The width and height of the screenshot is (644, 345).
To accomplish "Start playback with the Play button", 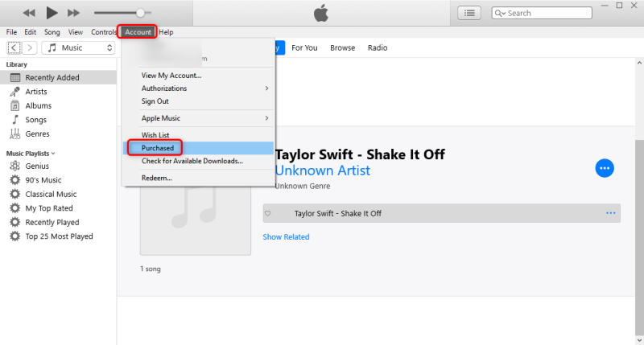I will tap(52, 13).
